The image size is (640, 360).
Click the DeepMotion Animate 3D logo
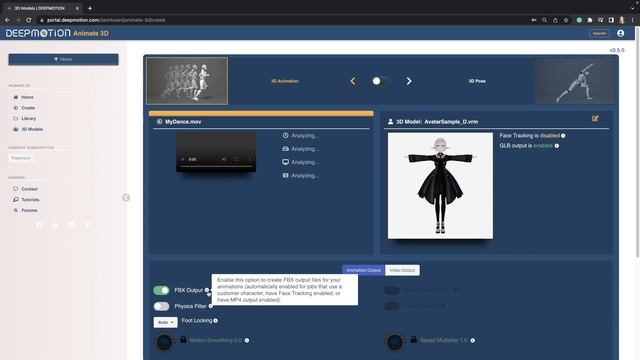(x=57, y=33)
